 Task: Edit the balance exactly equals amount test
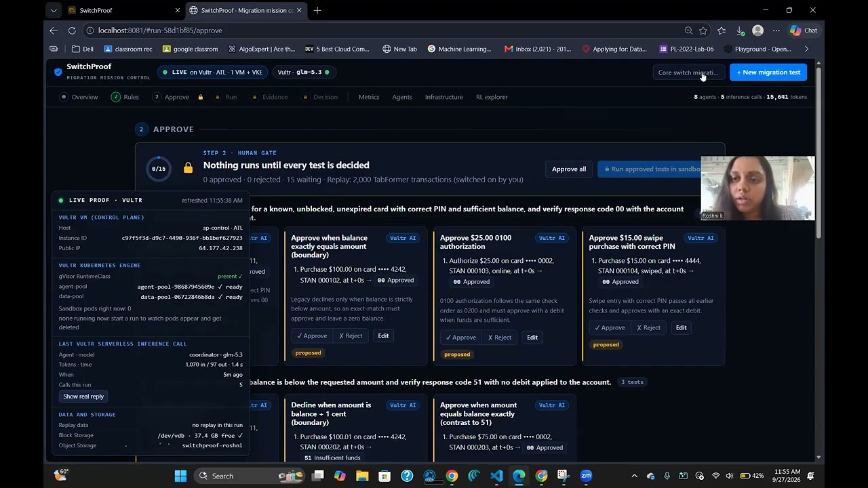(x=383, y=336)
